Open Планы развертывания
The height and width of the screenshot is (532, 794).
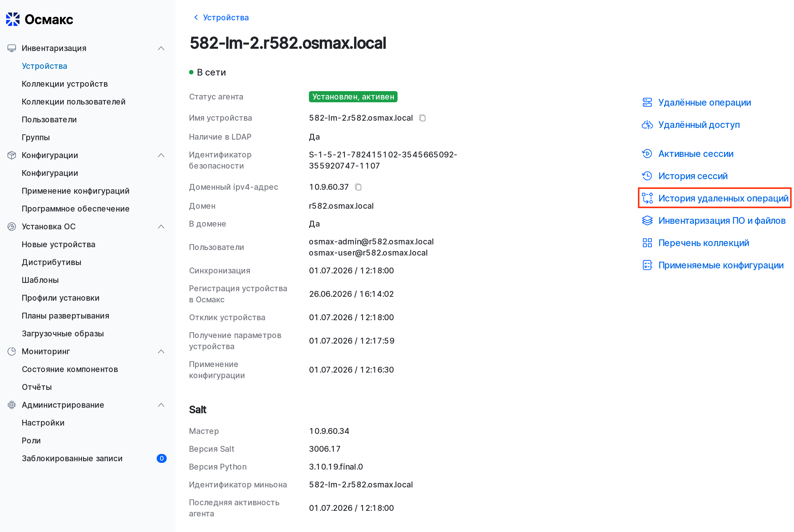(65, 315)
